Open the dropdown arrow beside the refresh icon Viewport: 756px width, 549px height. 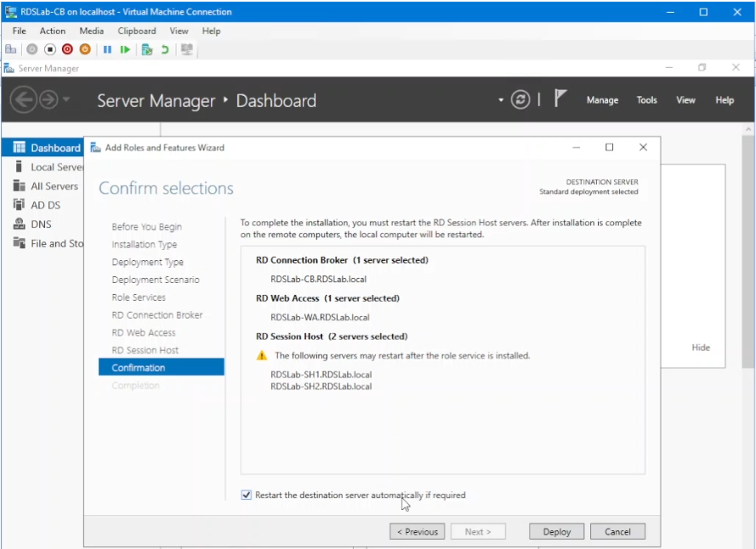coord(501,100)
